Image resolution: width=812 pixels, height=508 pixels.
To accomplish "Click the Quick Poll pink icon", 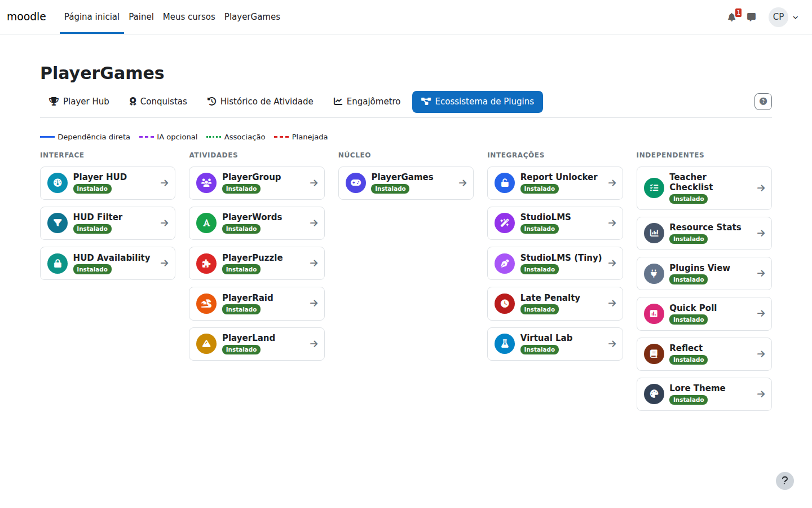I will click(x=654, y=314).
